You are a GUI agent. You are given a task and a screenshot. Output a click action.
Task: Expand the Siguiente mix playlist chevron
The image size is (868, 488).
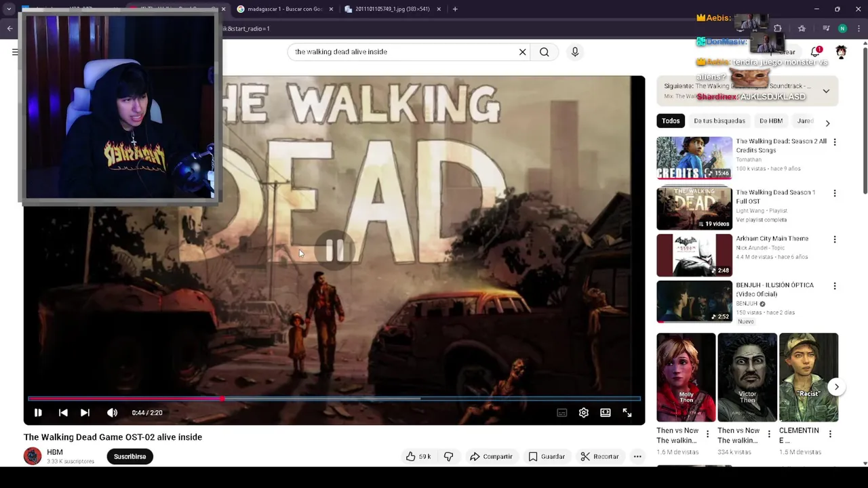pyautogui.click(x=826, y=91)
